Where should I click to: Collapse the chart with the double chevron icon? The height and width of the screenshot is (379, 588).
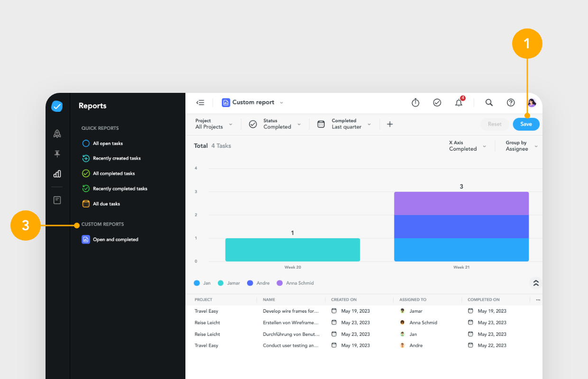click(x=536, y=283)
